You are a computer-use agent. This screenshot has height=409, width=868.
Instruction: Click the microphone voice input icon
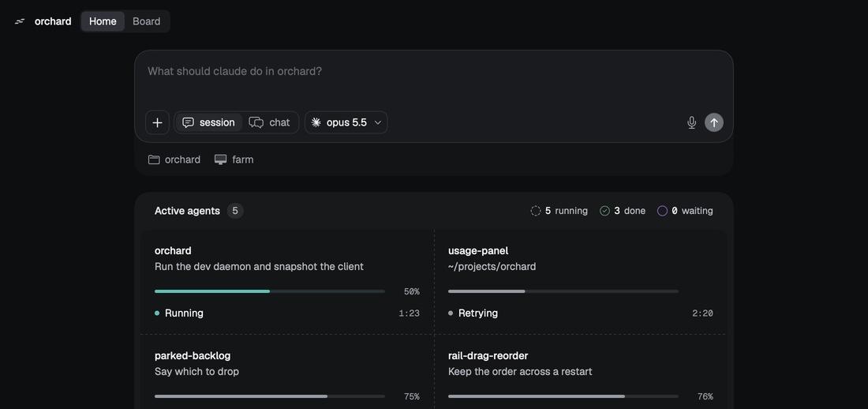[691, 122]
